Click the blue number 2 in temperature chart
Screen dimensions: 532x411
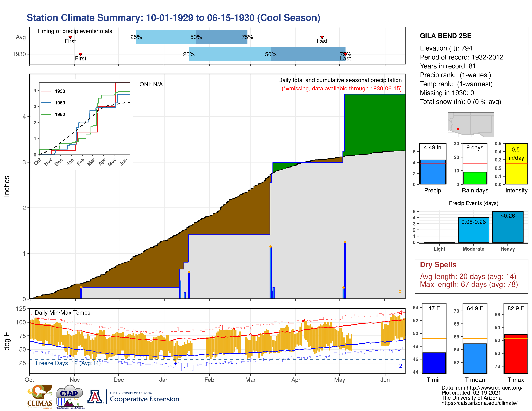400,366
